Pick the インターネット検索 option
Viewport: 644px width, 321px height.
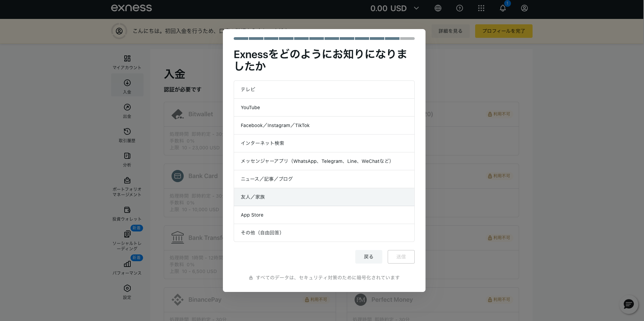click(x=324, y=143)
